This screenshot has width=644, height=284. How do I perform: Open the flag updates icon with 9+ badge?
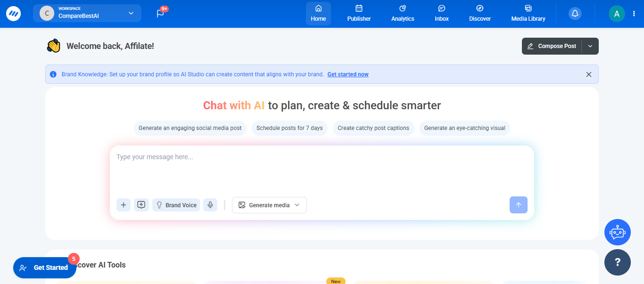tap(161, 13)
